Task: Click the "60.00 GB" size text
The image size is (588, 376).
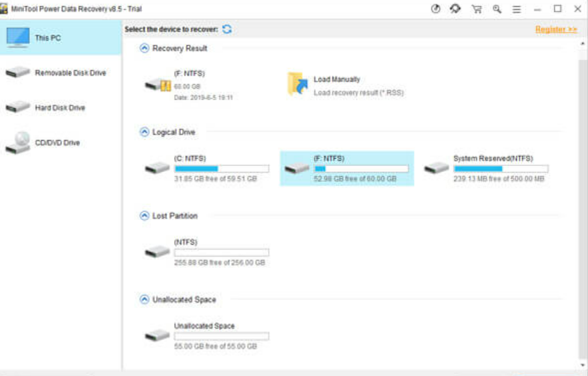Action: click(187, 86)
